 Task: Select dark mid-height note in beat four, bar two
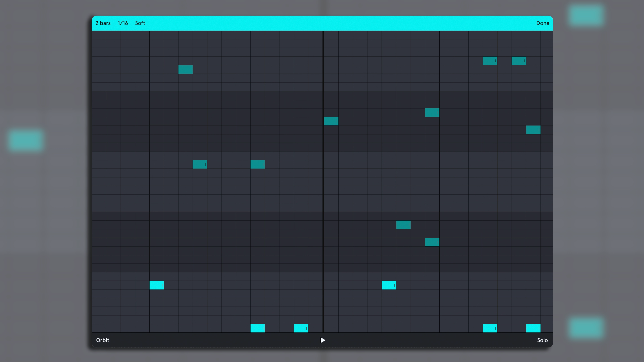point(533,130)
